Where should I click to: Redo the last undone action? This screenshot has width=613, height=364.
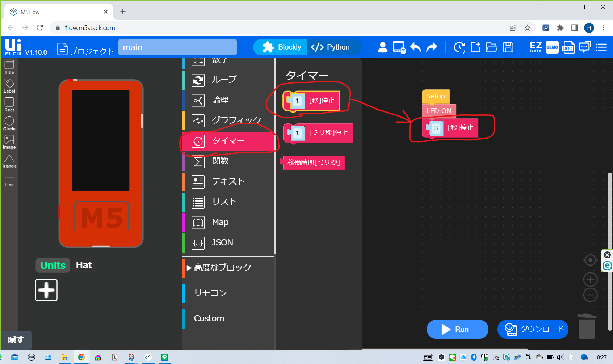coord(432,47)
